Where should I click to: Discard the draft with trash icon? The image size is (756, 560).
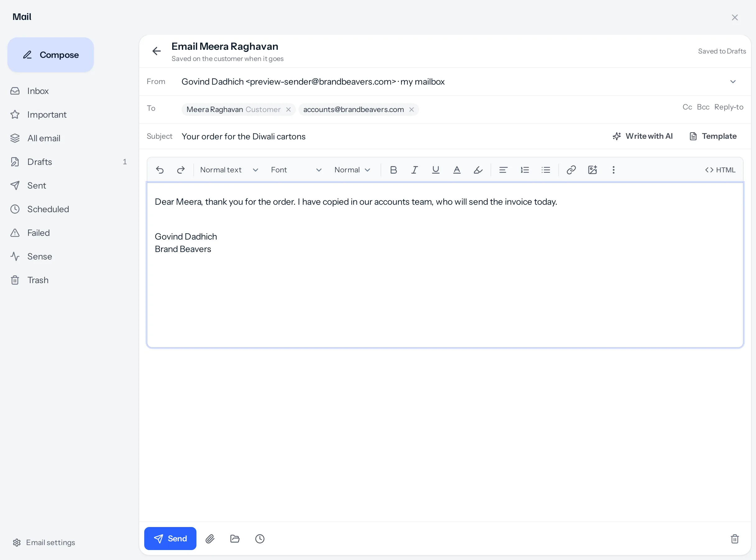735,539
